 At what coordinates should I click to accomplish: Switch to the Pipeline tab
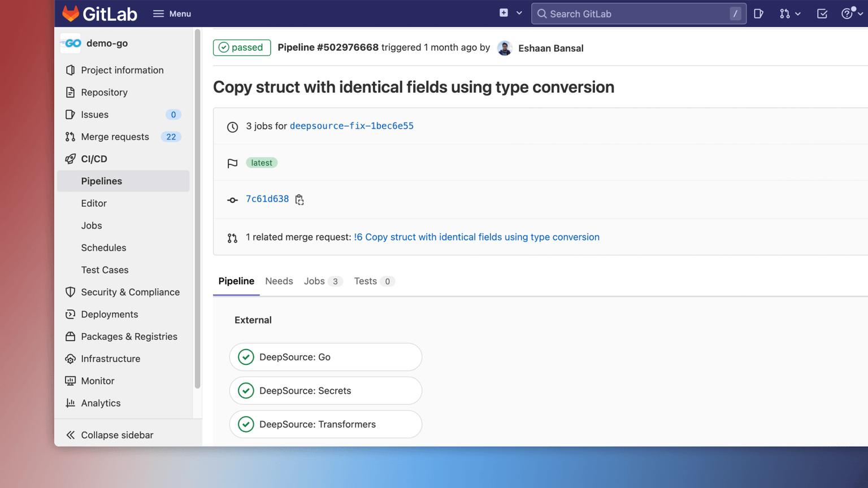pos(236,281)
